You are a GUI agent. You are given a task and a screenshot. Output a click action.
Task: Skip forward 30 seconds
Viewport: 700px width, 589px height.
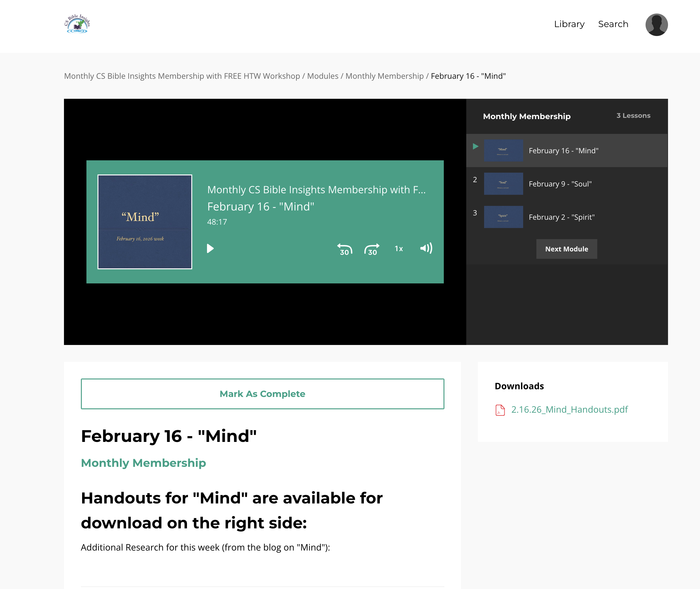point(372,249)
